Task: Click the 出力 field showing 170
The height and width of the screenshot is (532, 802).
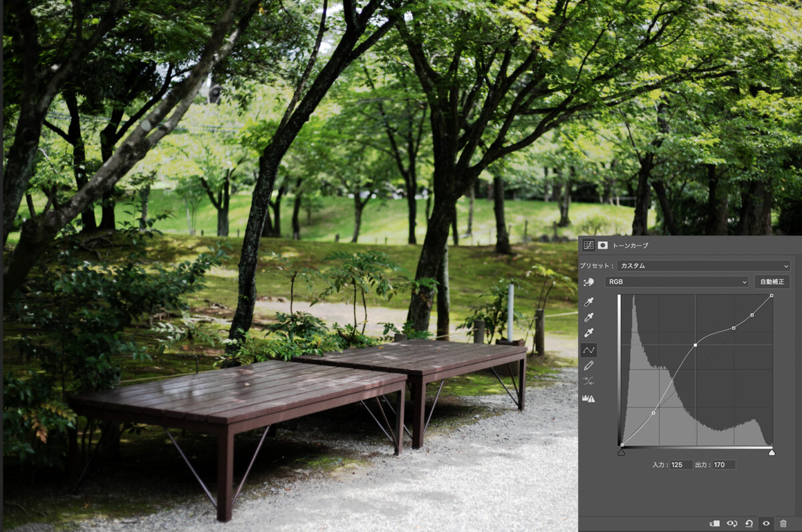Action: click(722, 464)
